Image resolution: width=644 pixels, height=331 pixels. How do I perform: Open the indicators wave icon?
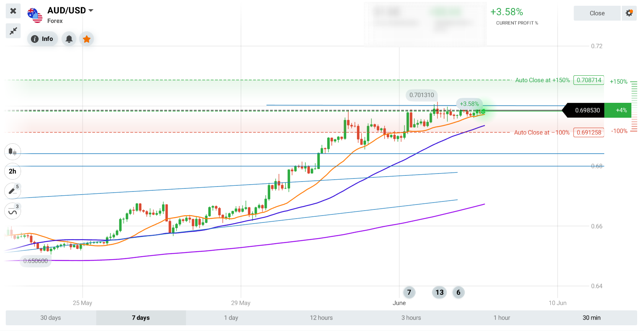pyautogui.click(x=13, y=211)
